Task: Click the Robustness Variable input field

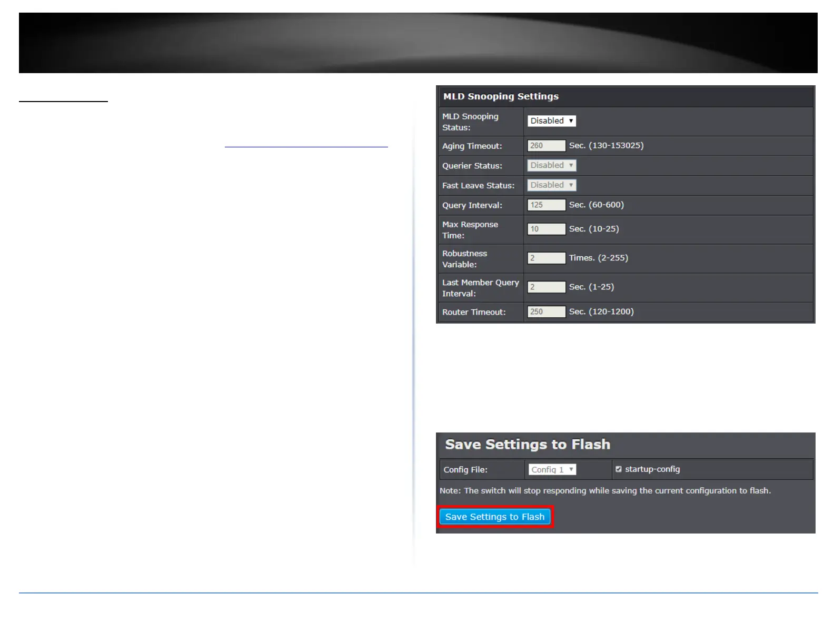Action: click(547, 258)
